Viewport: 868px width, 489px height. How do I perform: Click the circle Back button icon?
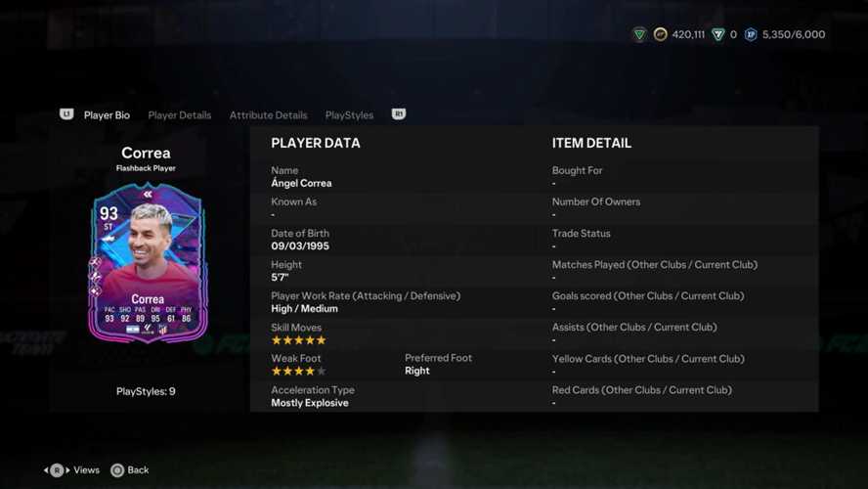coord(116,470)
